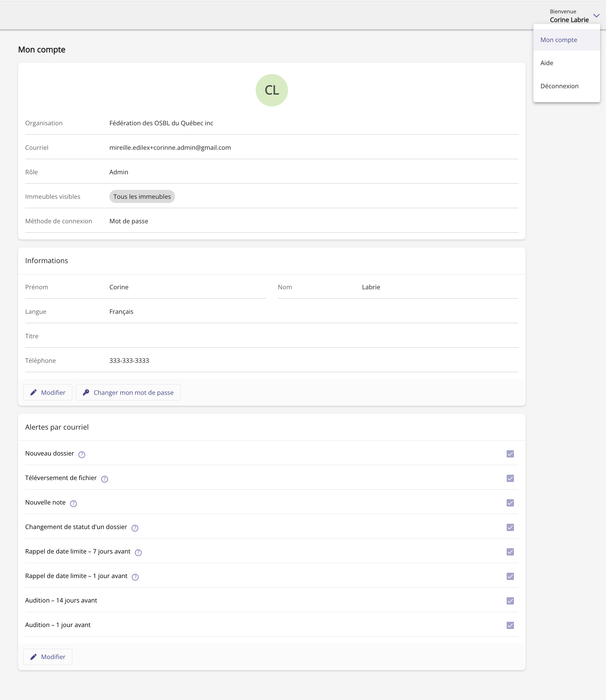This screenshot has height=700, width=606.
Task: Click help icon beside Téléversement de fichier
Action: pos(105,479)
